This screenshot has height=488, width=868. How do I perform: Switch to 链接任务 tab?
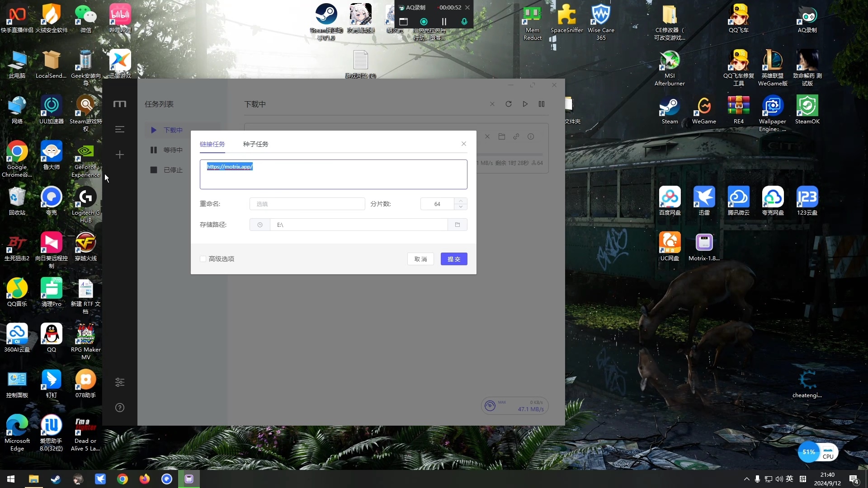pyautogui.click(x=212, y=144)
